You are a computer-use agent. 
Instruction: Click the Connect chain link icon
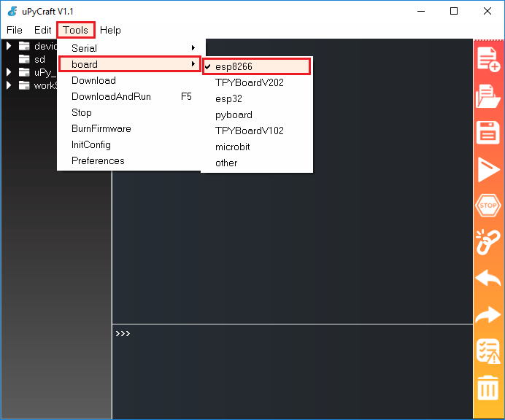click(x=488, y=243)
